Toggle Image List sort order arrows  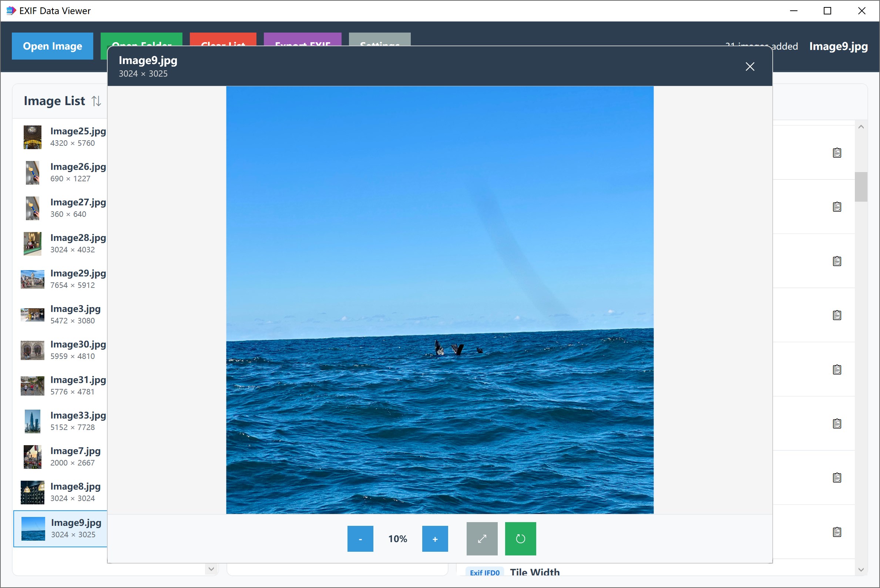[x=96, y=101]
